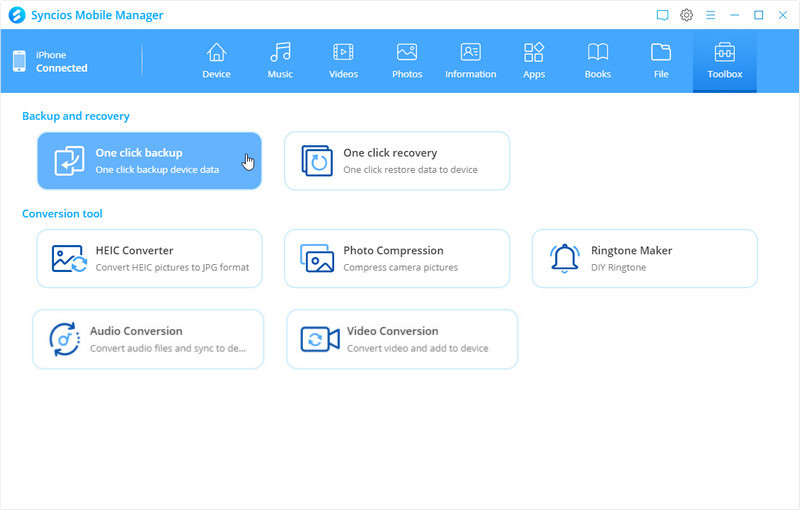The width and height of the screenshot is (800, 510).
Task: Click the iPhone Connected status text
Action: (x=61, y=62)
